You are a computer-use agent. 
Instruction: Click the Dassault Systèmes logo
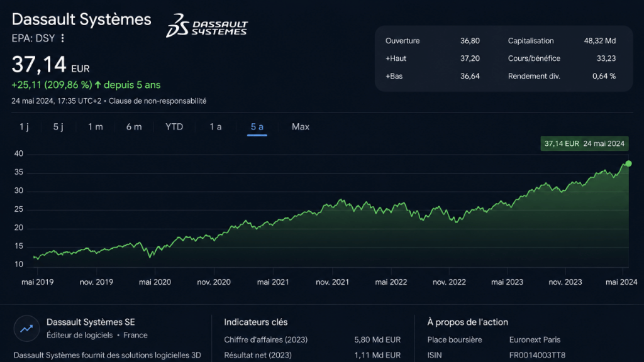pos(206,25)
